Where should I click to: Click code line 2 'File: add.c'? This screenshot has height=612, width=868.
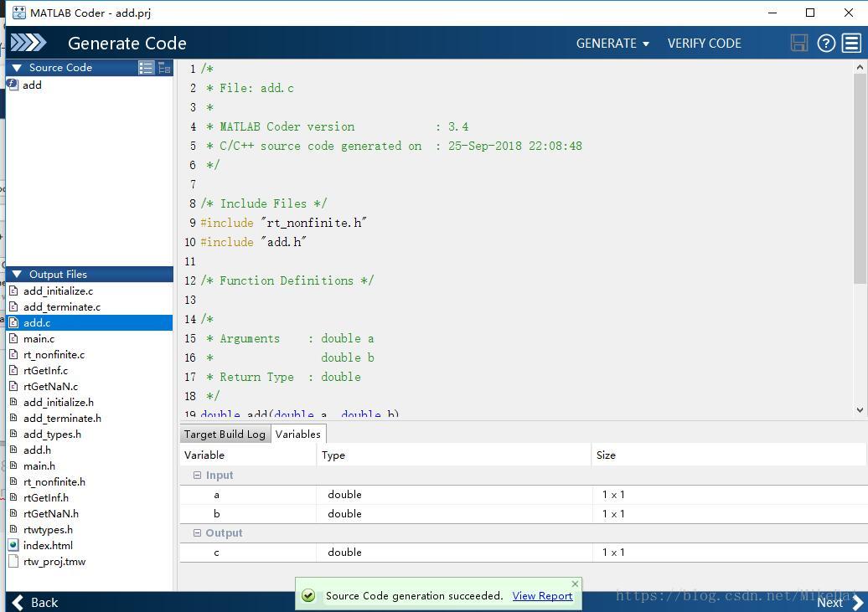pos(250,88)
